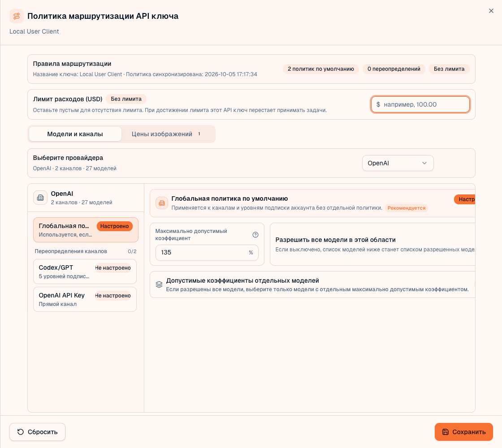Screen dimensions: 502x448
Task: Click the '2 каналов · 27 моделей' sidebar text
Action: (x=81, y=202)
